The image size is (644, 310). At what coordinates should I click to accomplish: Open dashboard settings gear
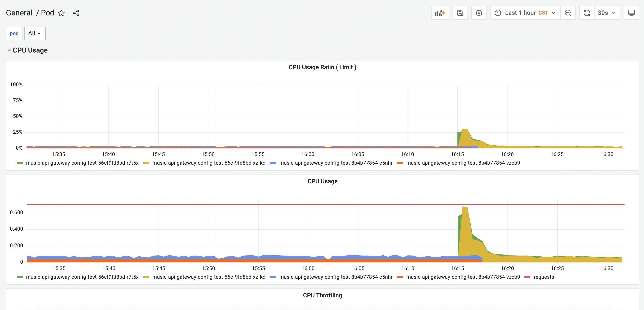(479, 13)
